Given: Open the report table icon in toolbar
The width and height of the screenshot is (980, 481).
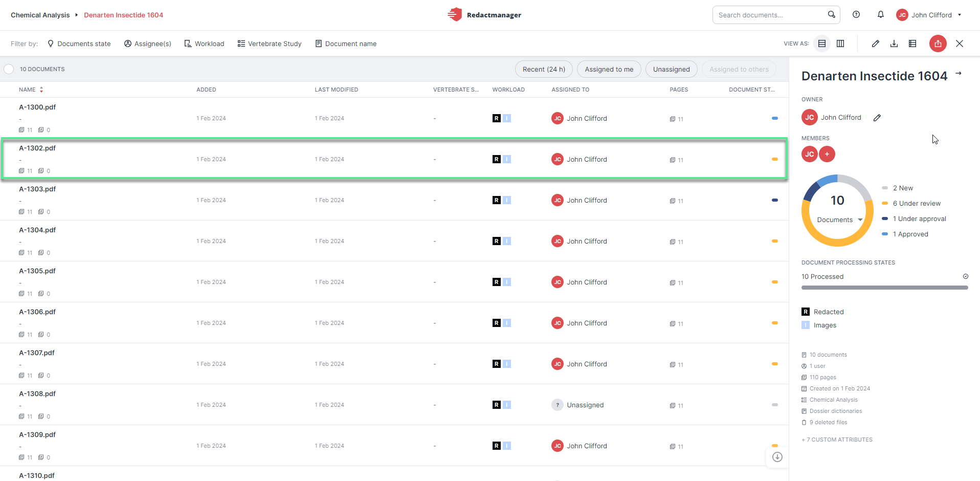Looking at the screenshot, I should [x=912, y=43].
